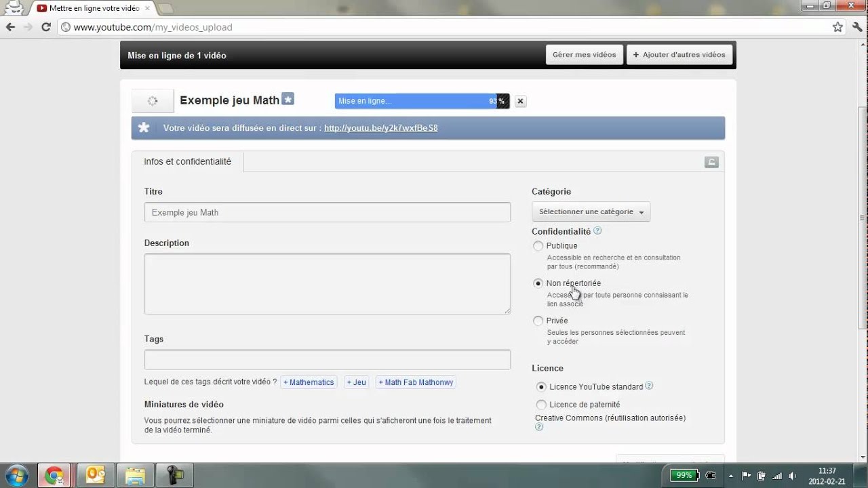Open Chrome from the taskbar
This screenshot has height=488, width=868.
55,475
